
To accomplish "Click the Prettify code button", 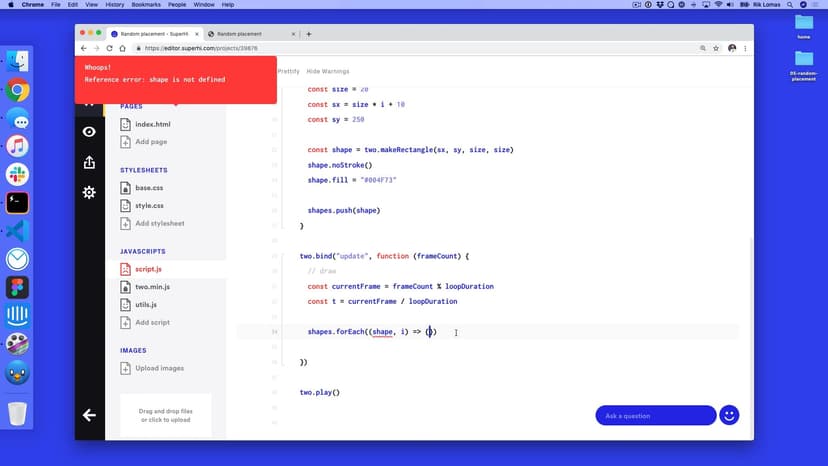I will click(288, 72).
